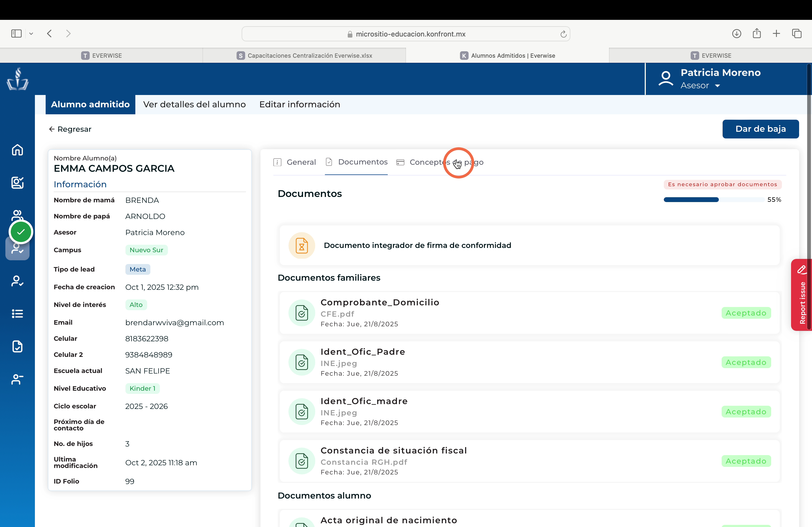The width and height of the screenshot is (812, 527).
Task: Open the Report issue side button
Action: coord(802,295)
